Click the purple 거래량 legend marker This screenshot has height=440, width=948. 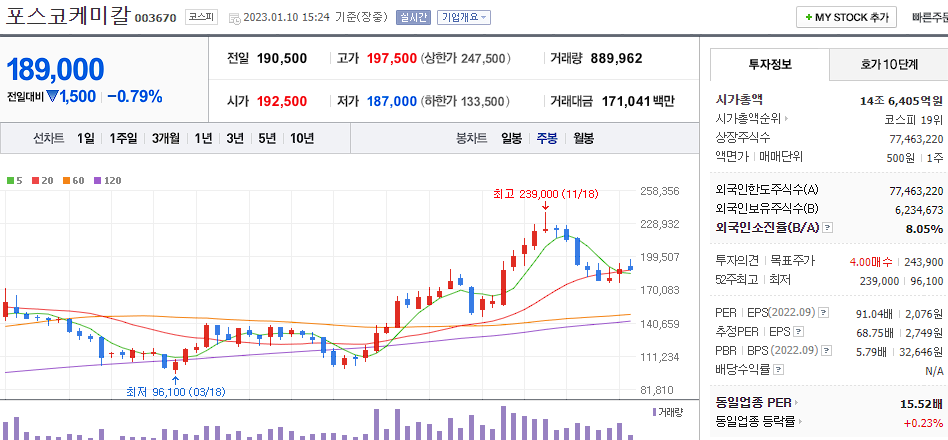(x=655, y=412)
